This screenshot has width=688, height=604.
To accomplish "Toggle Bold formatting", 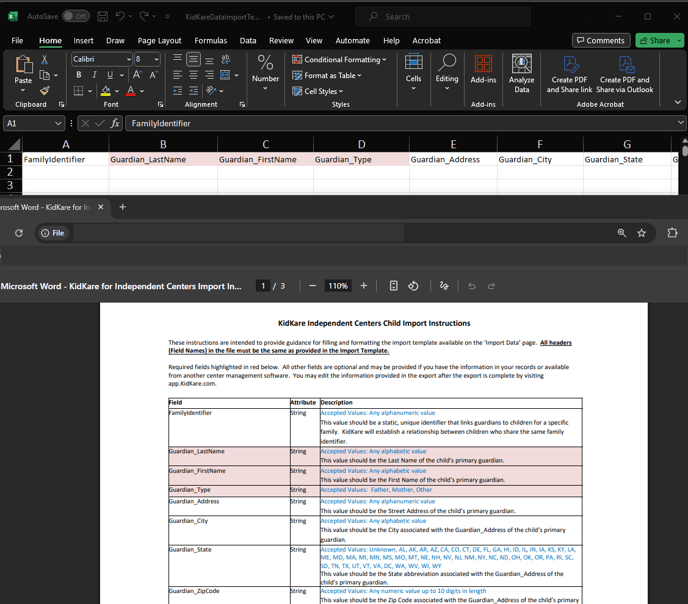I will [79, 75].
